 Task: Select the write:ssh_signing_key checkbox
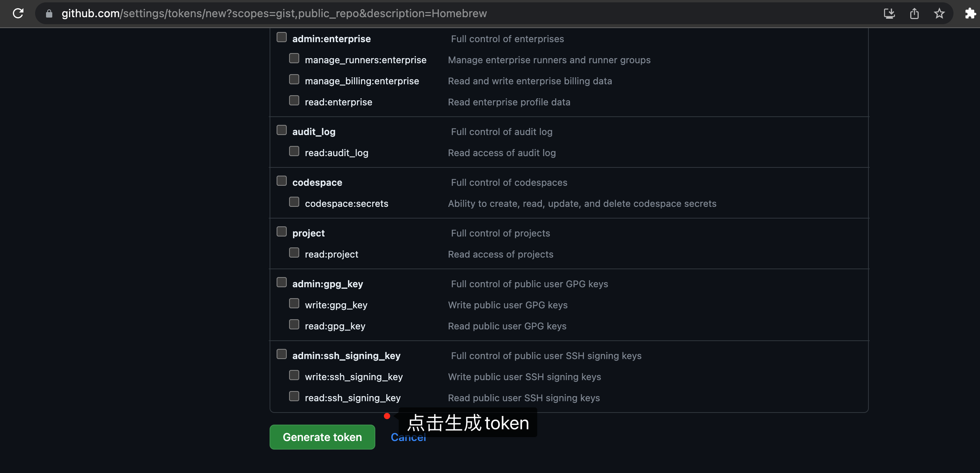point(294,375)
